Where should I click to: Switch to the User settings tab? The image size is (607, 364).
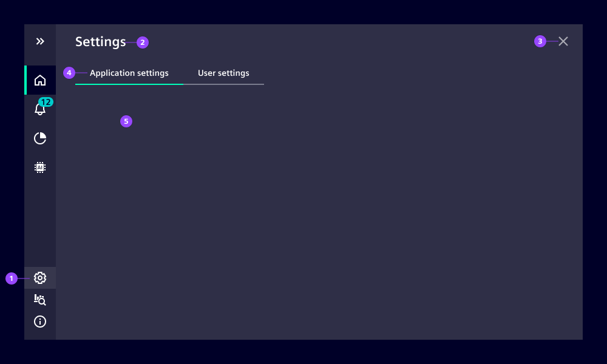coord(223,73)
